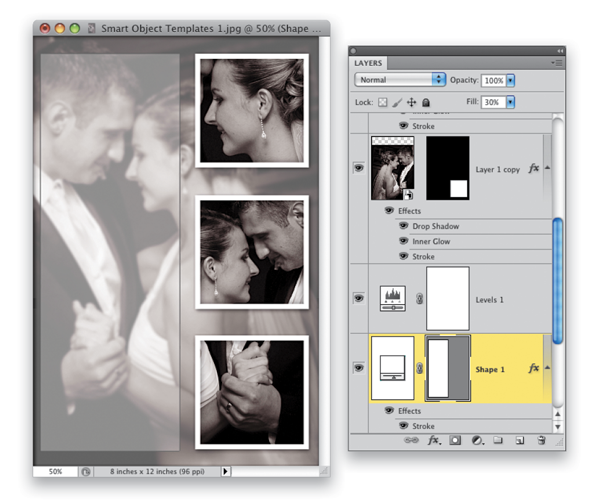Toggle Stroke effect under Layer 1 copy
The height and width of the screenshot is (500, 600).
point(404,256)
